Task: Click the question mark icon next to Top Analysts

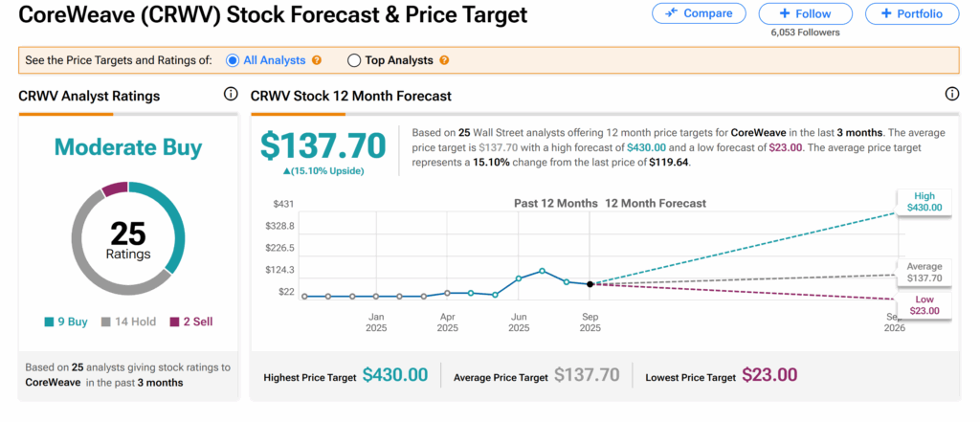Action: pos(444,60)
